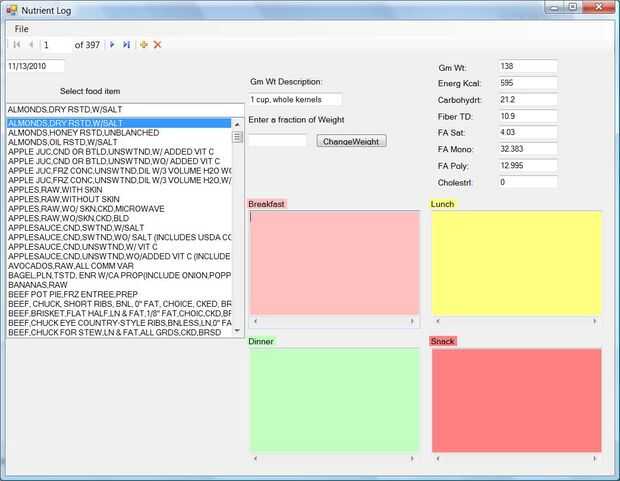620x481 pixels.
Task: Click the fraction of weight input box
Action: coord(278,140)
